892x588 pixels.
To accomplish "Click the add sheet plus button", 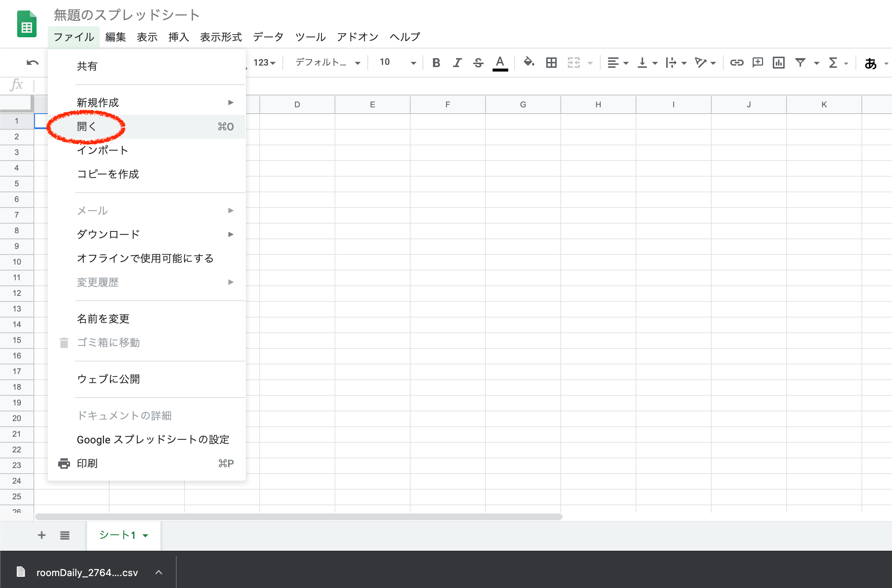I will 42,535.
